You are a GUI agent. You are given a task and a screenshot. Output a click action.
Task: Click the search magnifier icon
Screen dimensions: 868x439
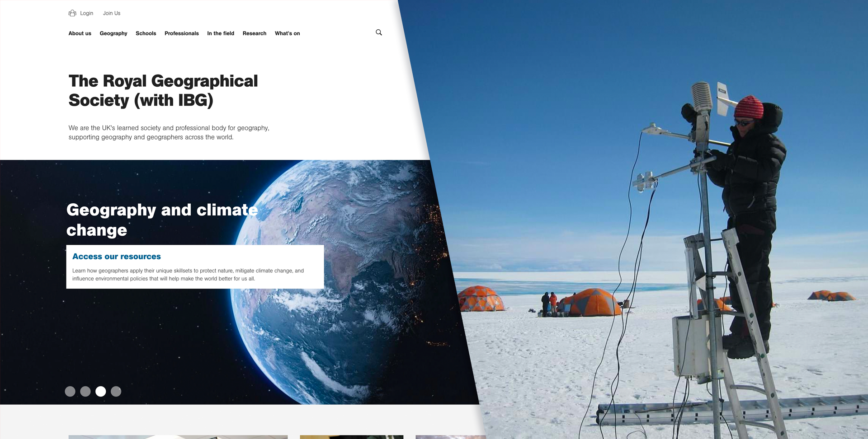[x=379, y=33]
